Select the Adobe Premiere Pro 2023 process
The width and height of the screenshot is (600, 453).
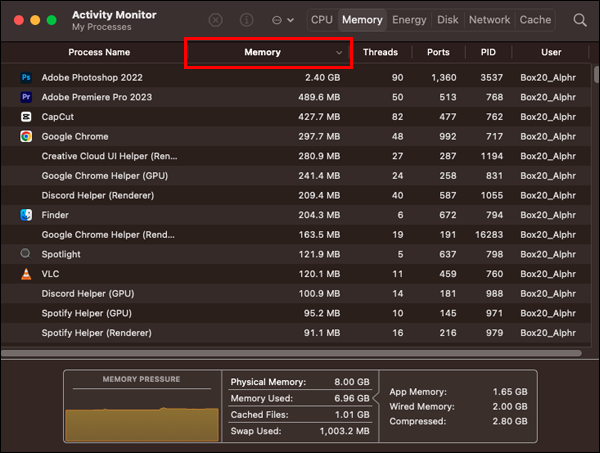coord(96,97)
